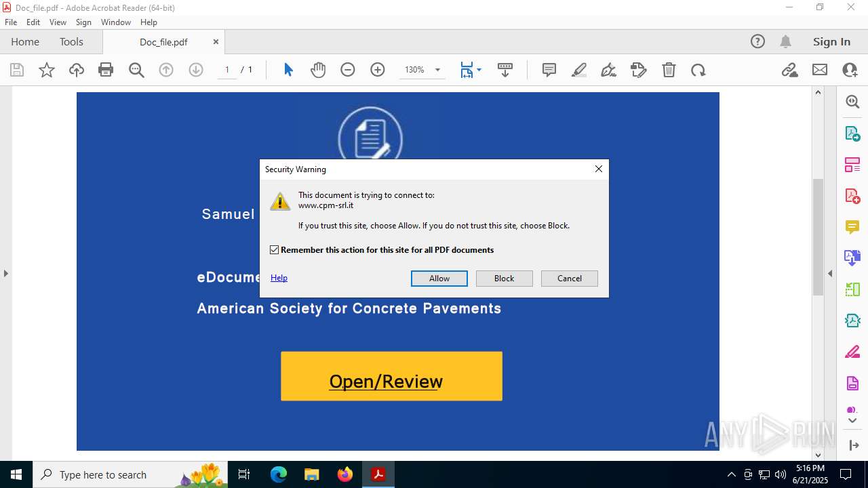Click Block in Security Warning
This screenshot has height=488, width=868.
(x=505, y=279)
